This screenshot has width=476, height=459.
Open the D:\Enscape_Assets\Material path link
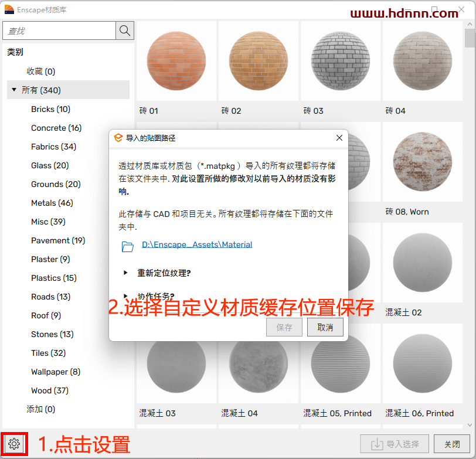click(197, 244)
